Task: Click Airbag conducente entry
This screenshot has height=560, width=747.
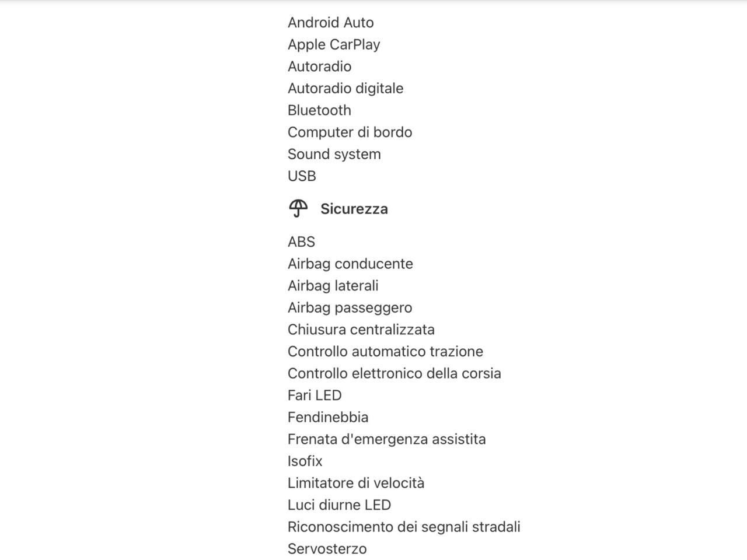Action: pos(350,264)
